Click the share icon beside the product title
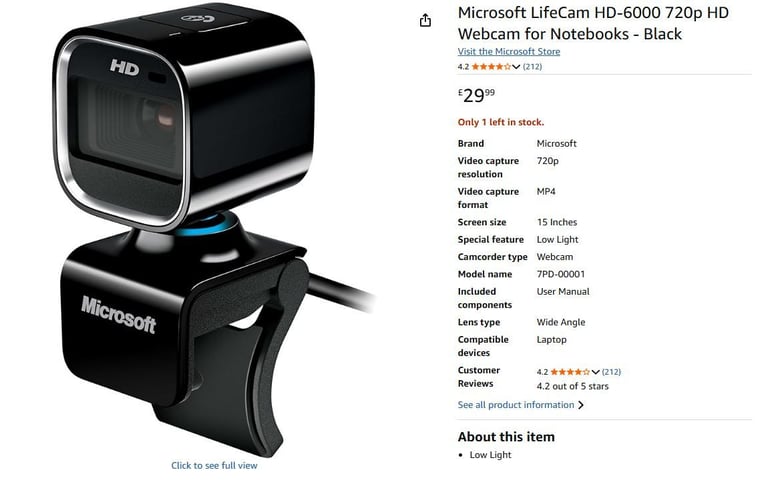The image size is (768, 486). click(x=425, y=20)
